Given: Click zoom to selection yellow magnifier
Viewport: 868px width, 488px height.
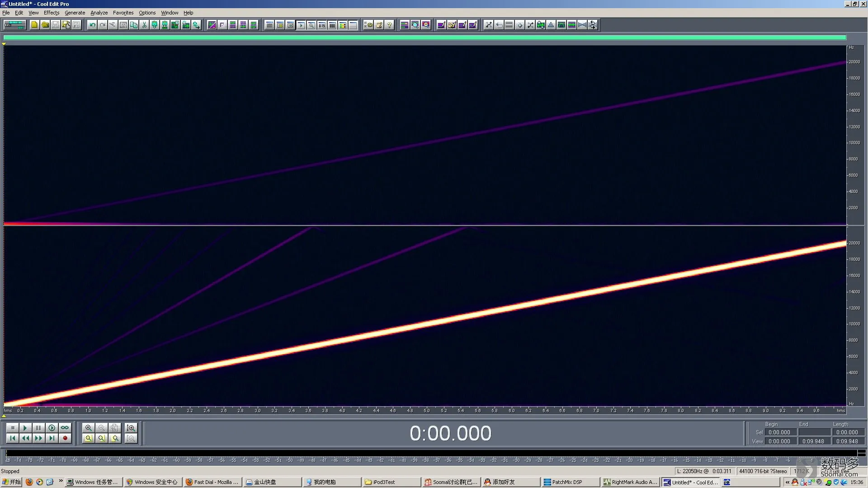Looking at the screenshot, I should coord(88,438).
